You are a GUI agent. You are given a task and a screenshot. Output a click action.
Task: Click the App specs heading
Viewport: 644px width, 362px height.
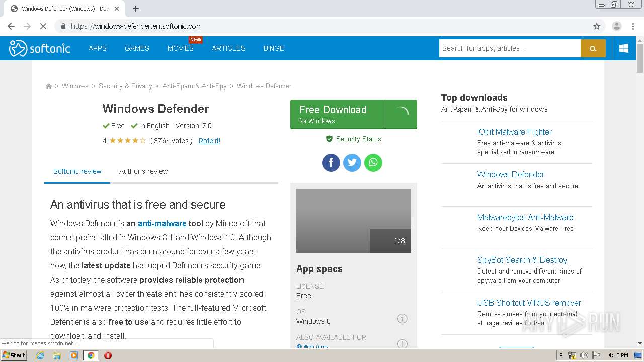click(319, 269)
